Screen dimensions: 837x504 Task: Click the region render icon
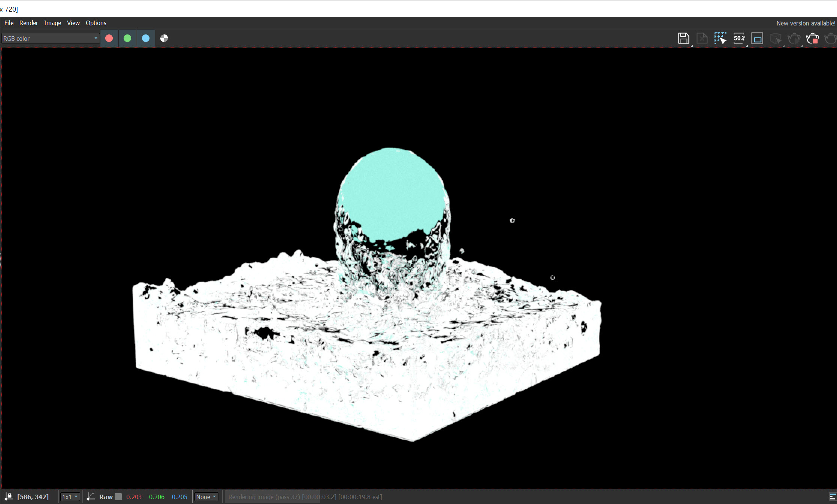tap(757, 38)
